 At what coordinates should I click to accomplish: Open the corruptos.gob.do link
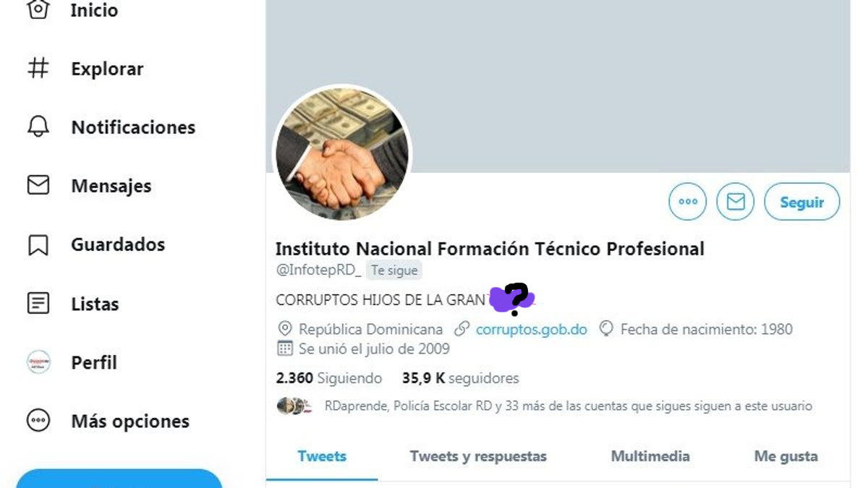(x=532, y=330)
